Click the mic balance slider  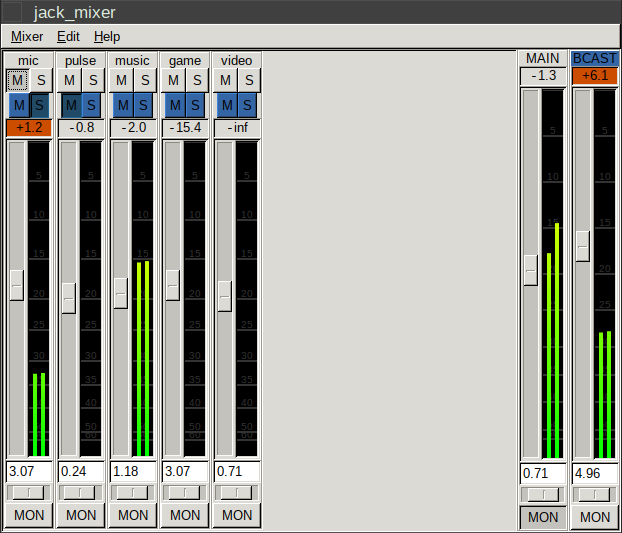(x=29, y=493)
